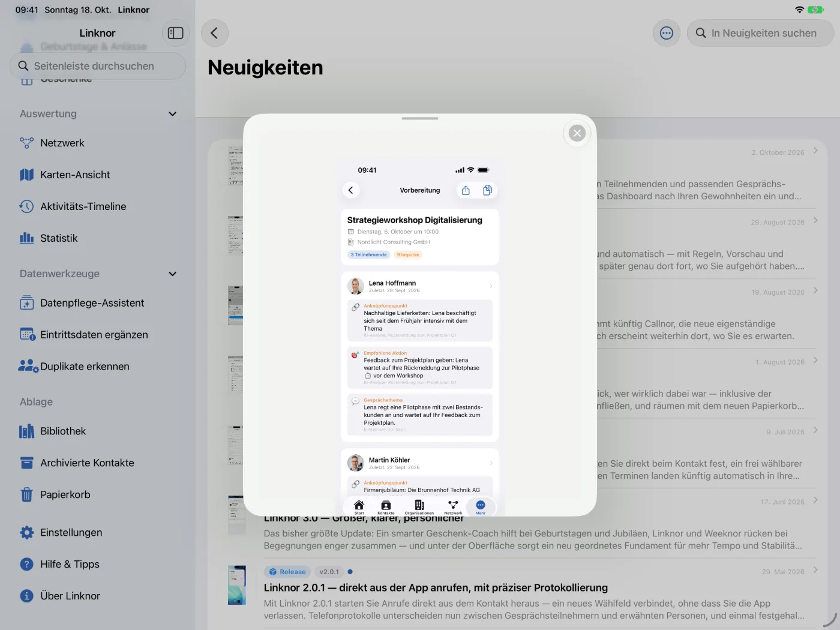This screenshot has height=630, width=840.
Task: Click the Release tag of Linknor 2.0.1
Action: pos(287,572)
